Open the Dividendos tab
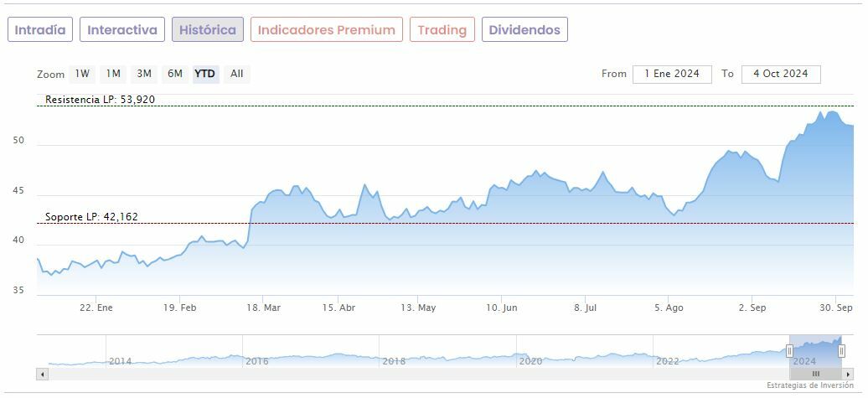The width and height of the screenshot is (868, 398). (524, 30)
